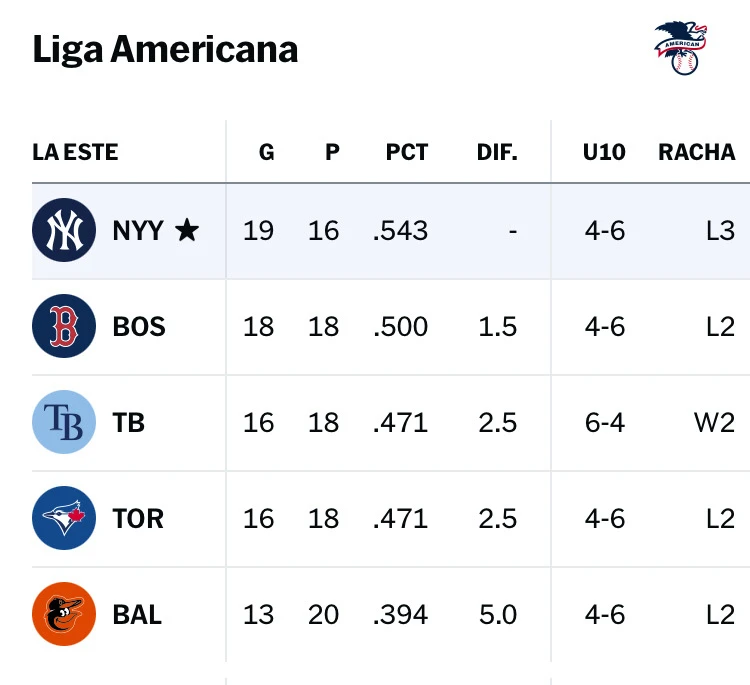
Task: Click the Rays W2 streak value
Action: click(714, 423)
